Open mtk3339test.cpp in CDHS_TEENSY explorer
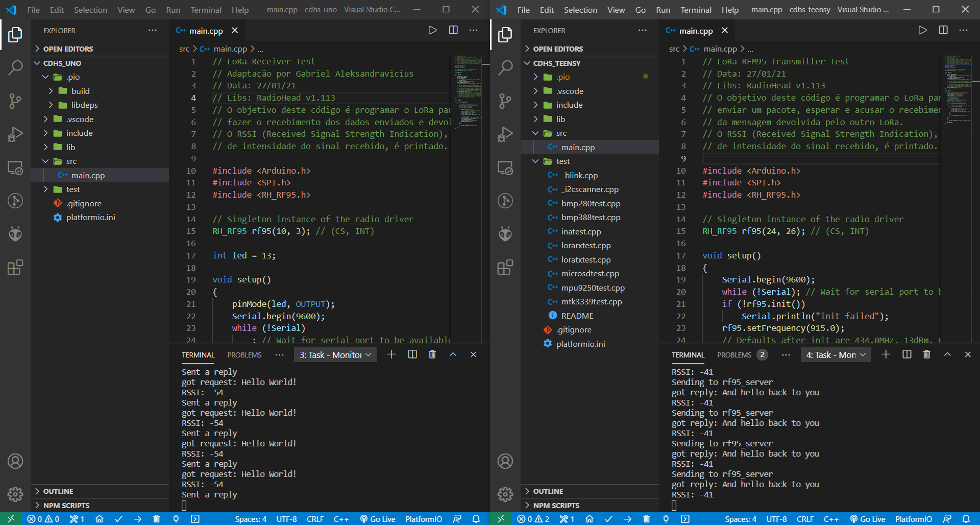Viewport: 980px width, 525px height. (590, 302)
